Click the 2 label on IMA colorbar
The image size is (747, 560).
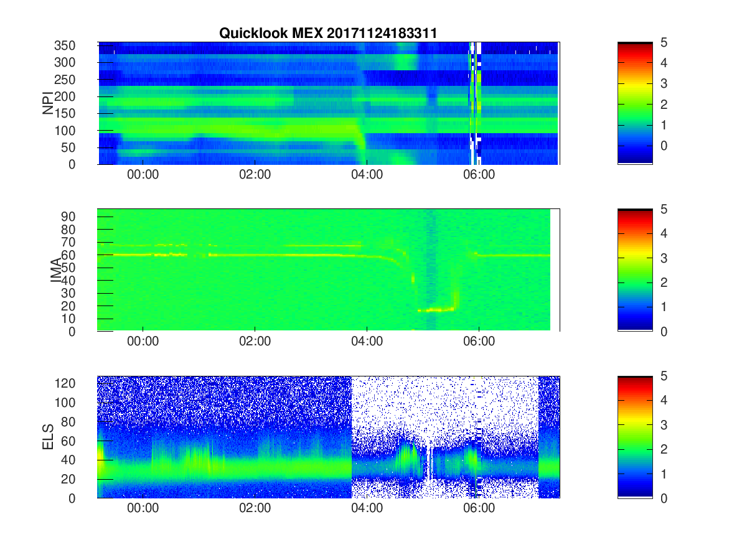tap(664, 282)
